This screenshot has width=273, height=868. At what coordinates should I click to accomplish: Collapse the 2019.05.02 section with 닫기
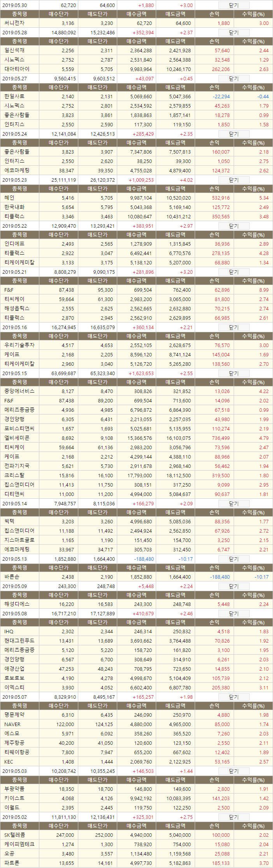(x=234, y=817)
